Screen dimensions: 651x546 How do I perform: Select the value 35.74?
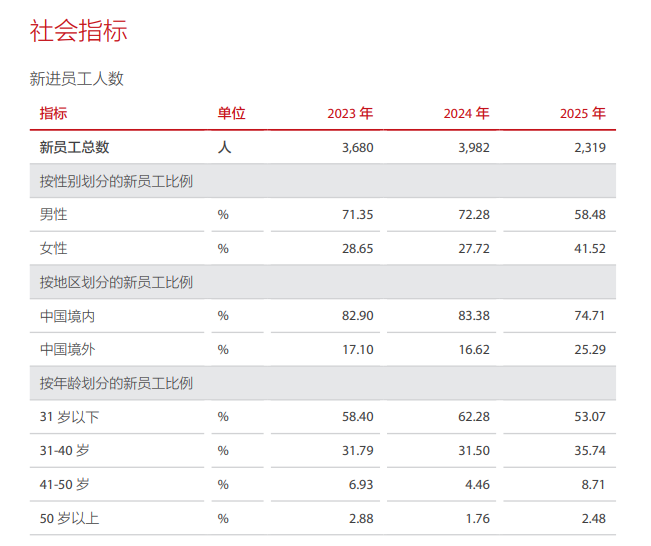[x=590, y=451]
